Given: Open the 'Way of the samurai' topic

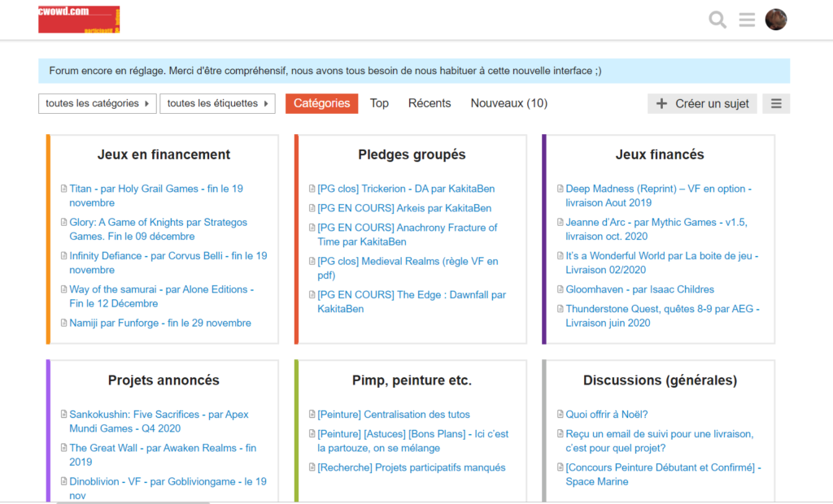Looking at the screenshot, I should [x=162, y=296].
